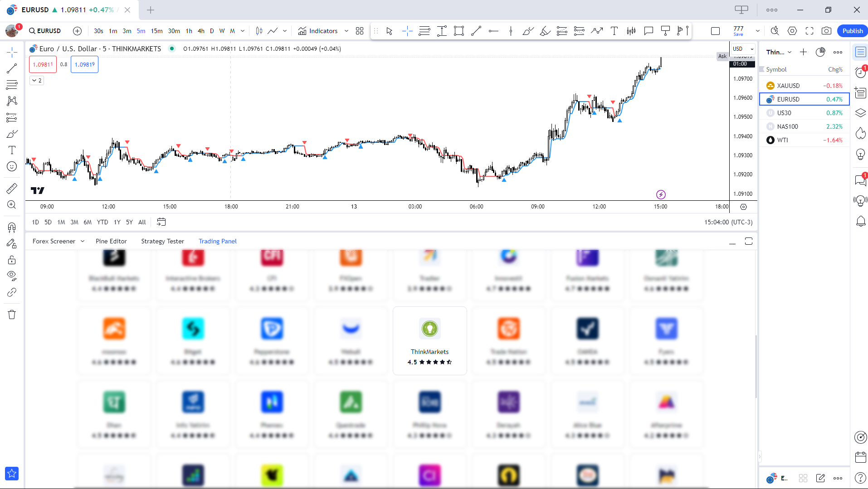Click the time zone 15:04:00 (UTC-3) label
This screenshot has height=489, width=868.
[x=728, y=222]
